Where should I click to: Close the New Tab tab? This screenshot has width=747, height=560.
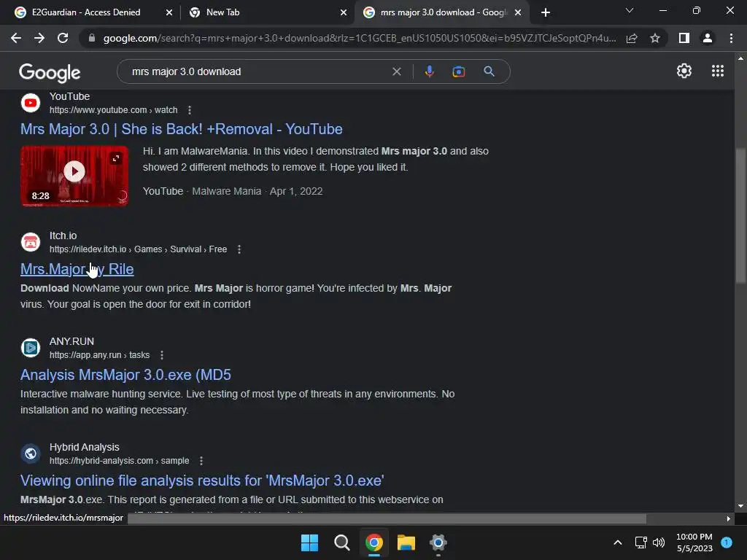(344, 12)
